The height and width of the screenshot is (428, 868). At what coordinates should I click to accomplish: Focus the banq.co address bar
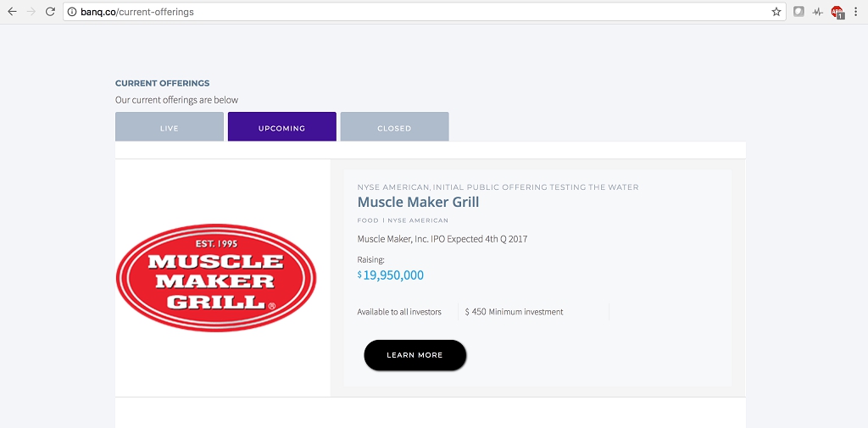(x=424, y=12)
